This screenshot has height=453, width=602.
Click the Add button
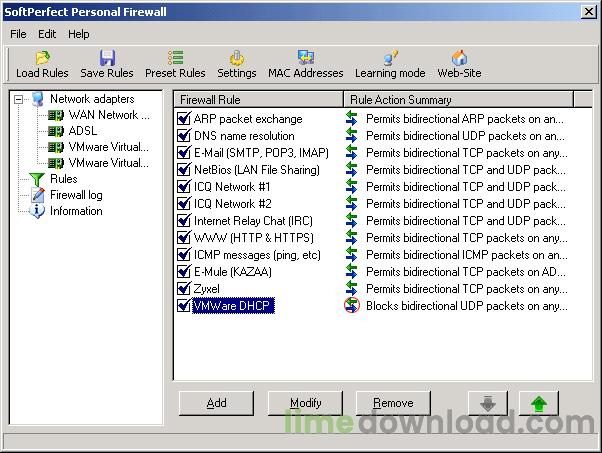[216, 403]
